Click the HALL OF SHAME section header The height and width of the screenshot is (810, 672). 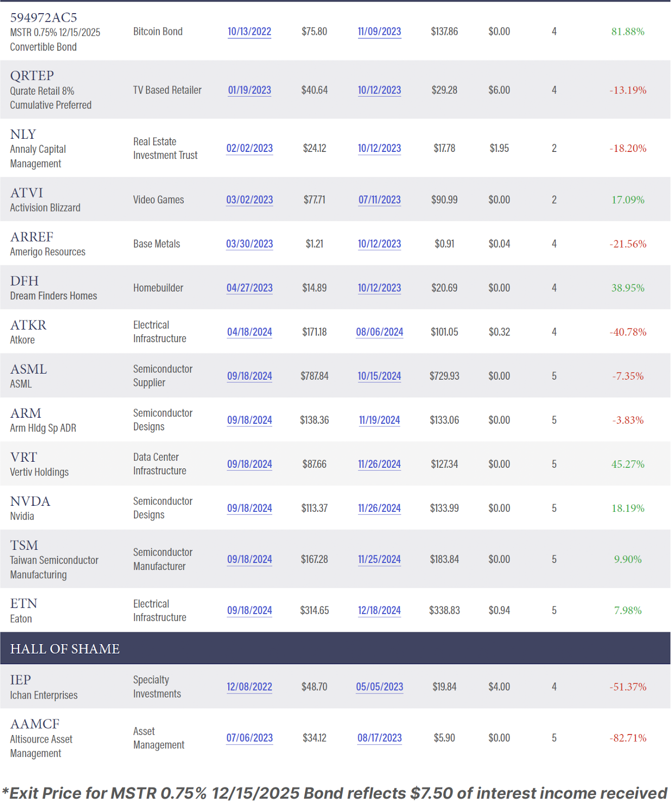coord(335,649)
